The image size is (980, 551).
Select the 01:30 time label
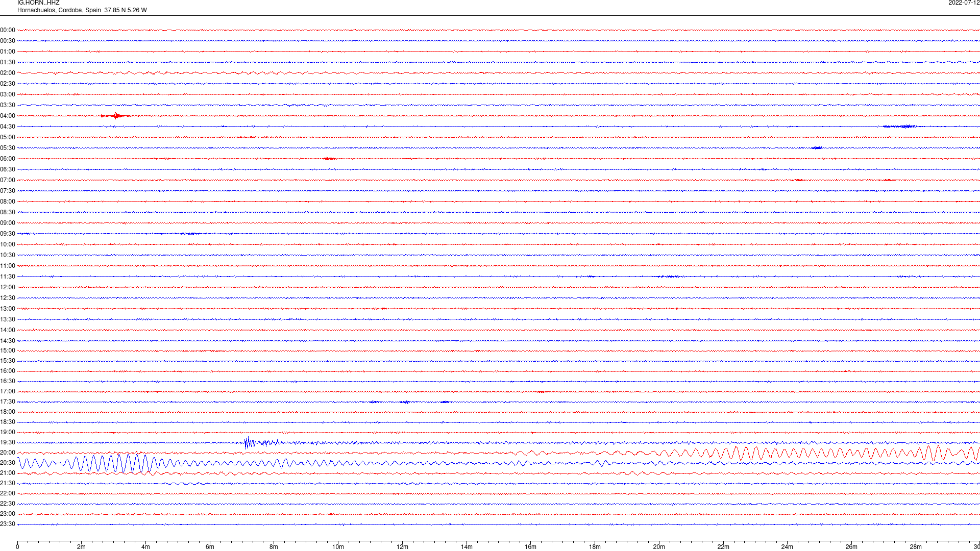tap(8, 62)
